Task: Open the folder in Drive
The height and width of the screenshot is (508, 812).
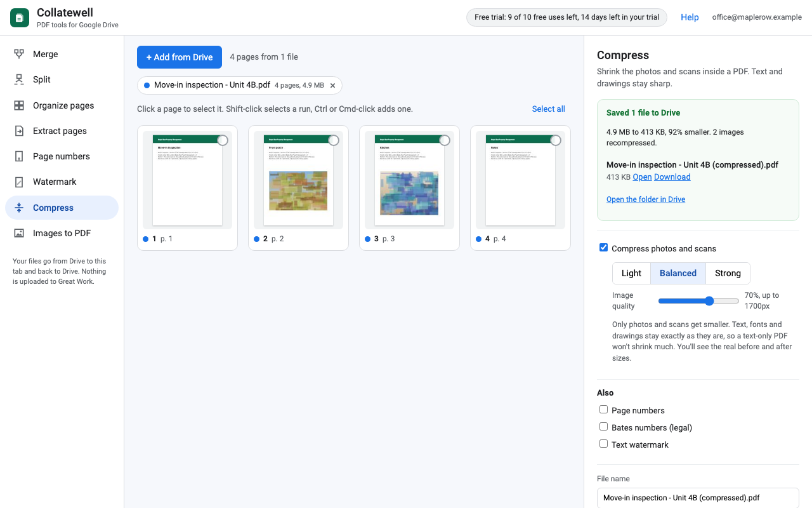Action: (x=646, y=199)
